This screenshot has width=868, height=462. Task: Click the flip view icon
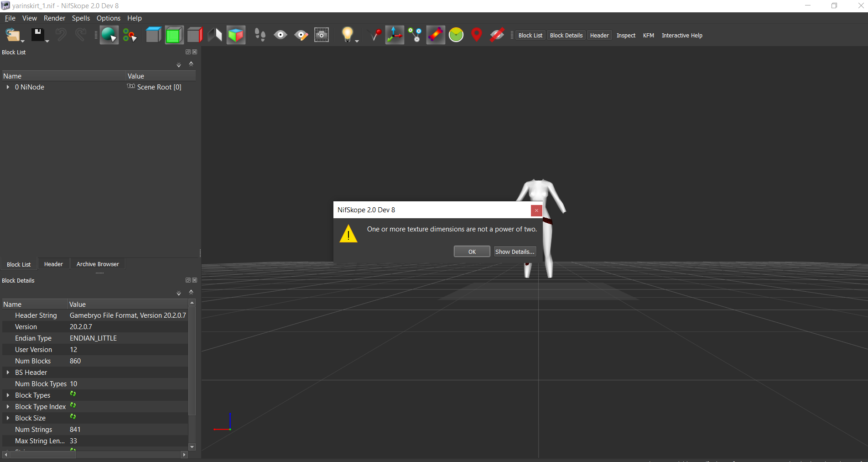tap(215, 35)
